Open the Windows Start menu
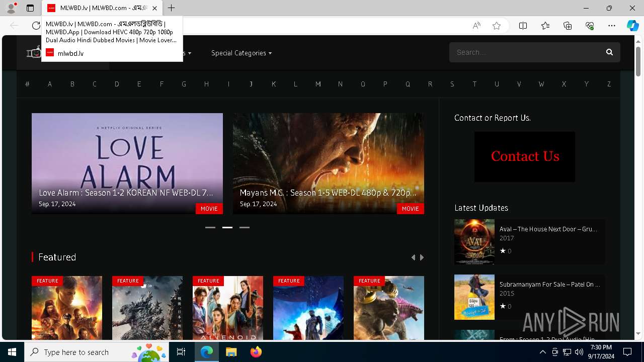Screen dimensions: 644x362 [12, 352]
